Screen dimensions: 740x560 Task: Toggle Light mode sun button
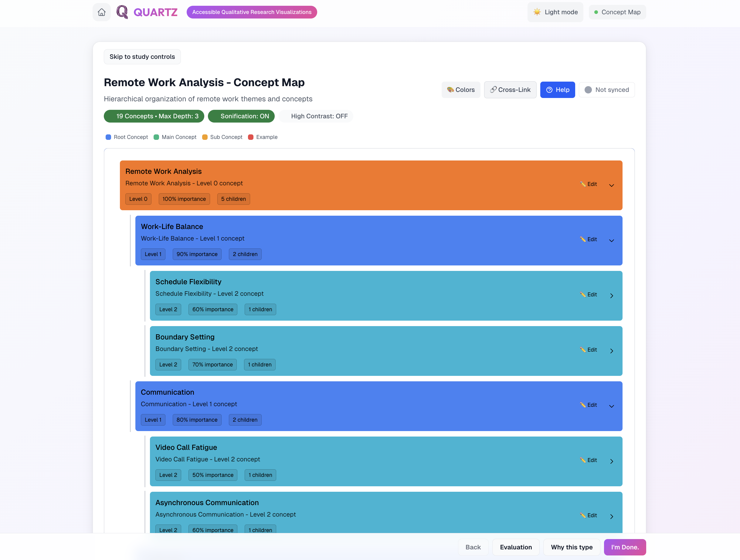555,12
